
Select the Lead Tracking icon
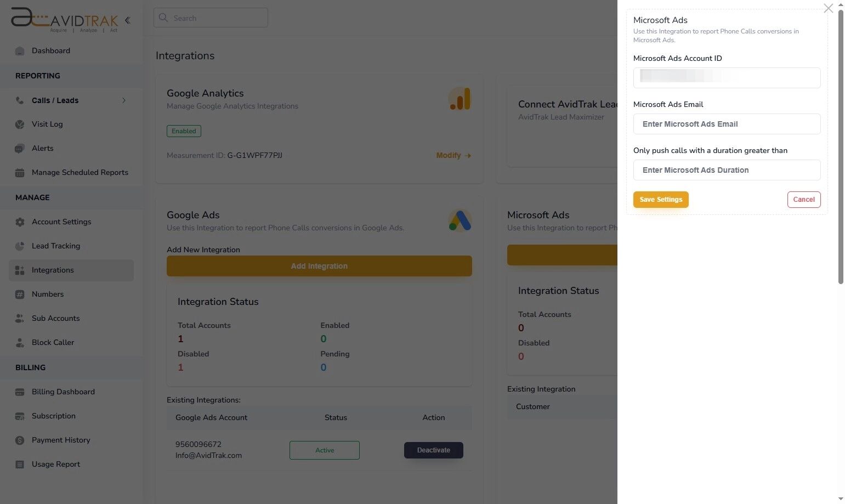20,246
